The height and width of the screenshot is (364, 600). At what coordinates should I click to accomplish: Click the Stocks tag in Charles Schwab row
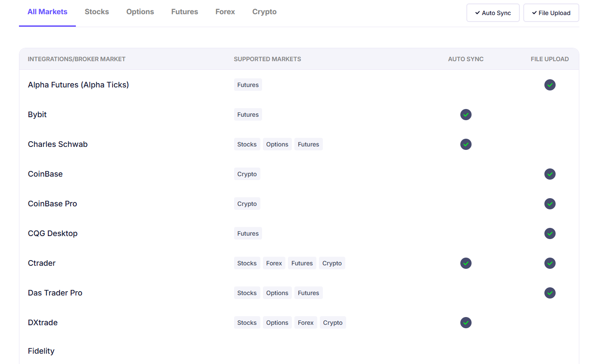point(247,144)
